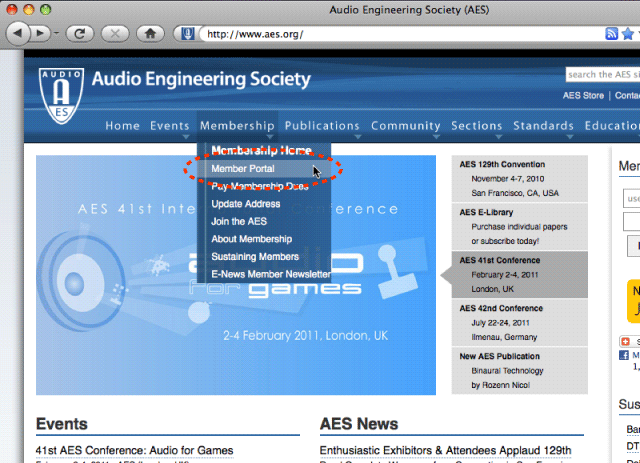Screen dimensions: 640x463
Task: Reload the page with the refresh button
Action: tap(80, 33)
